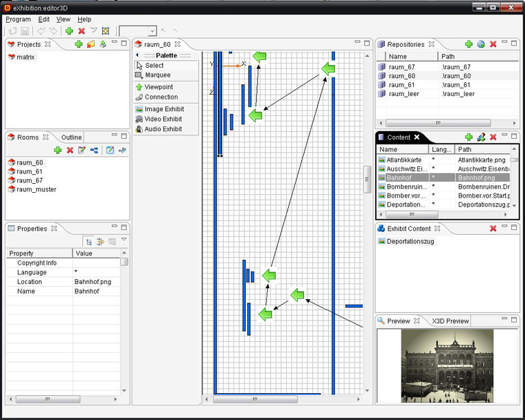
Task: Choose Video Exhibit in Palette
Action: 166,120
